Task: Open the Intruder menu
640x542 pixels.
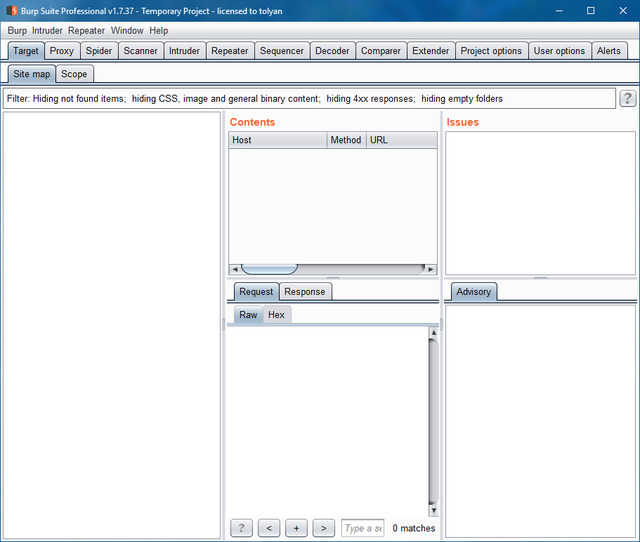Action: pyautogui.click(x=47, y=31)
